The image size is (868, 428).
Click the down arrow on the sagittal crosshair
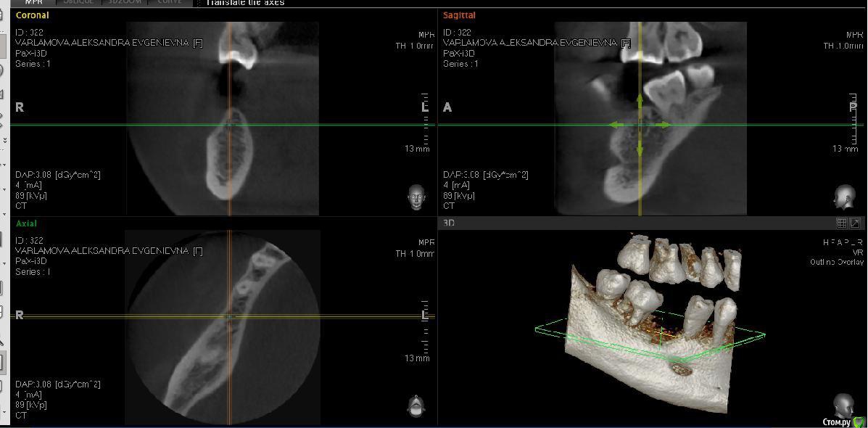640,150
